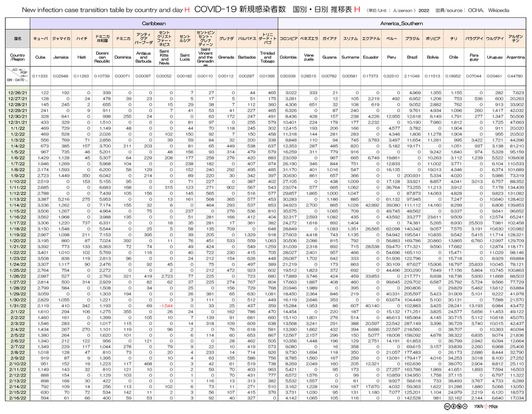Click the Jamaica column header
This screenshot has height=414, width=532.
pos(61,58)
